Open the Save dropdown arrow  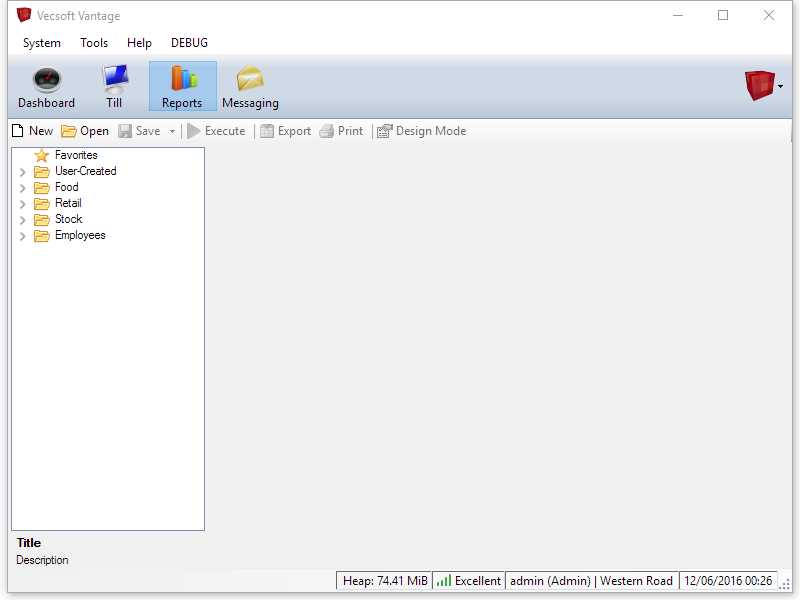(x=172, y=131)
